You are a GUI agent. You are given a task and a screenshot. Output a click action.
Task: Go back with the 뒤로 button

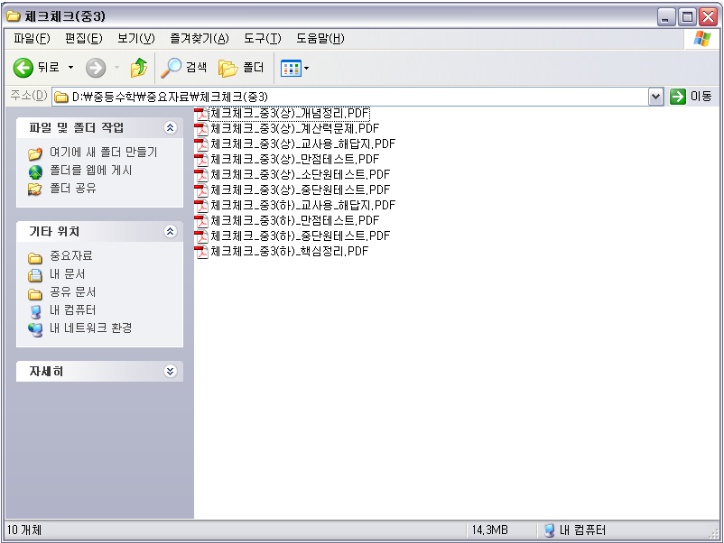36,68
